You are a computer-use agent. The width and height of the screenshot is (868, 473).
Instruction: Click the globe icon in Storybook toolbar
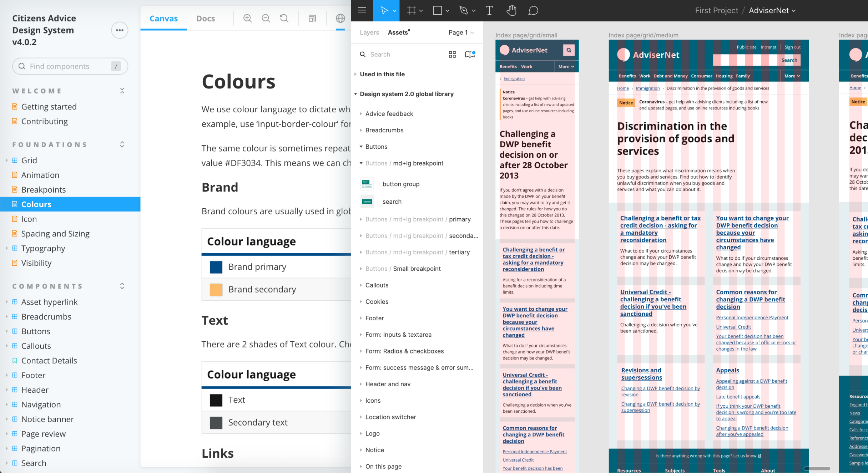340,18
